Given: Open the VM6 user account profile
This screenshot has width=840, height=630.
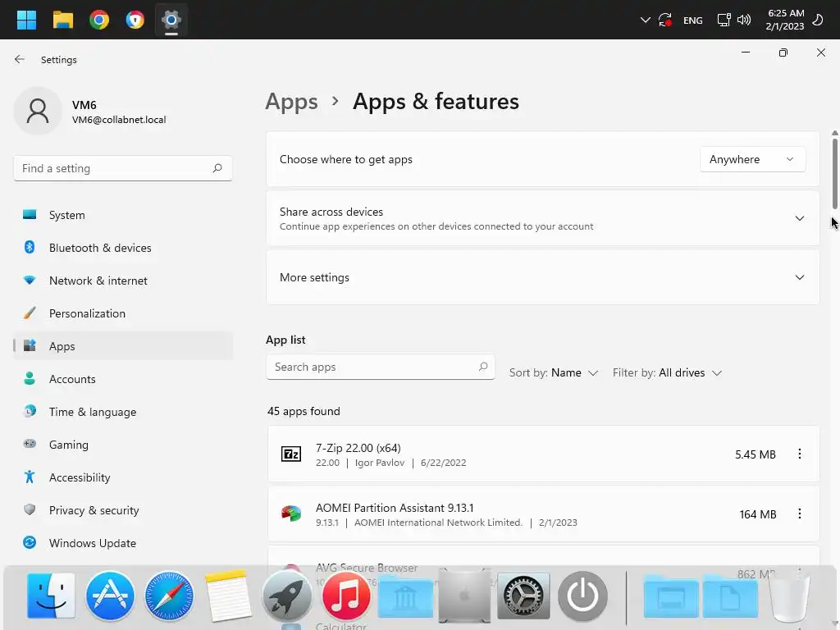Looking at the screenshot, I should (90, 112).
